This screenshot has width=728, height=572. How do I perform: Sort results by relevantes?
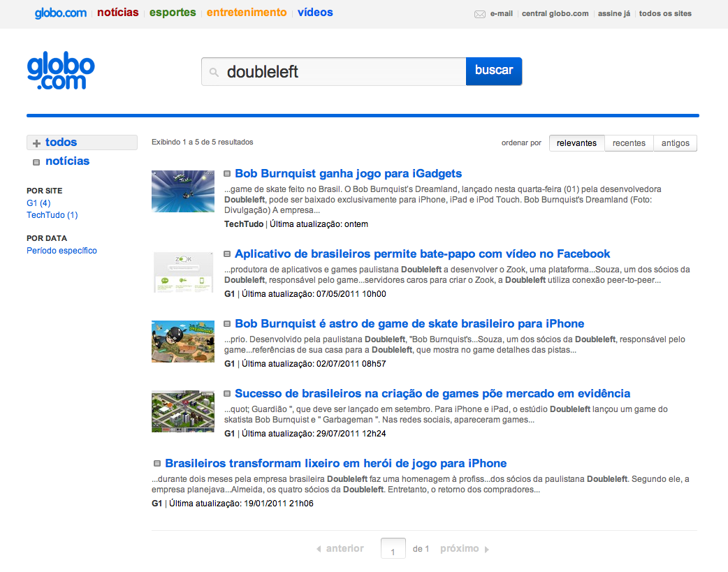coord(576,143)
